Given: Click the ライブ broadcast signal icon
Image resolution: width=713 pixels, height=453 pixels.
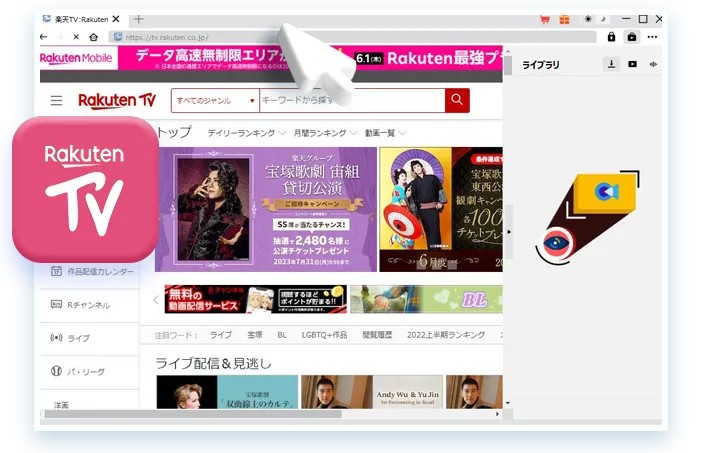Looking at the screenshot, I should pos(56,337).
